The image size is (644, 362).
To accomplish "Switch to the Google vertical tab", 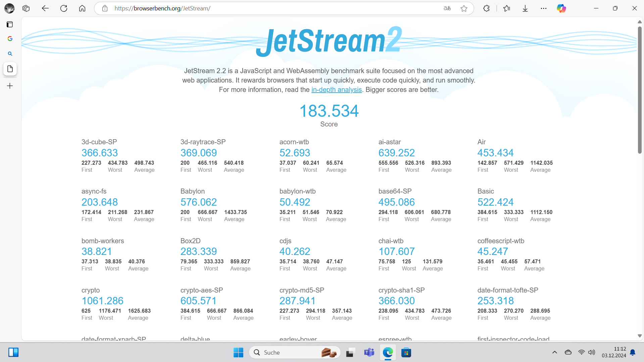I will click(x=10, y=39).
